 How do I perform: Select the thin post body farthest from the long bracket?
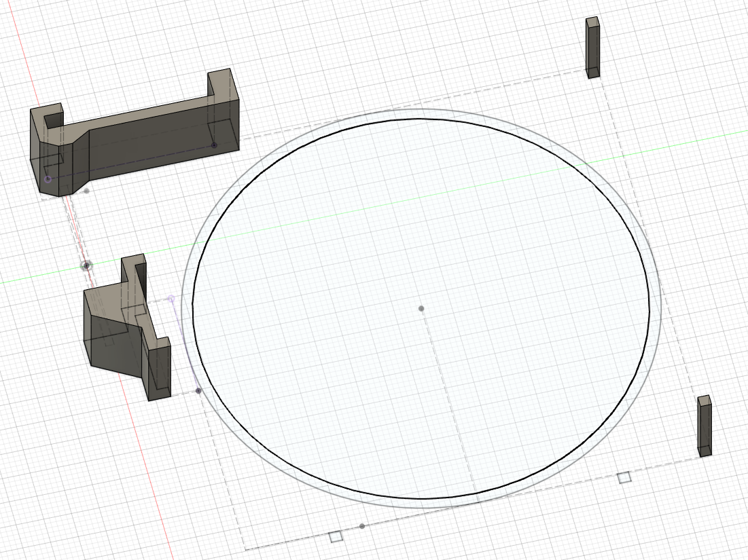pos(705,426)
